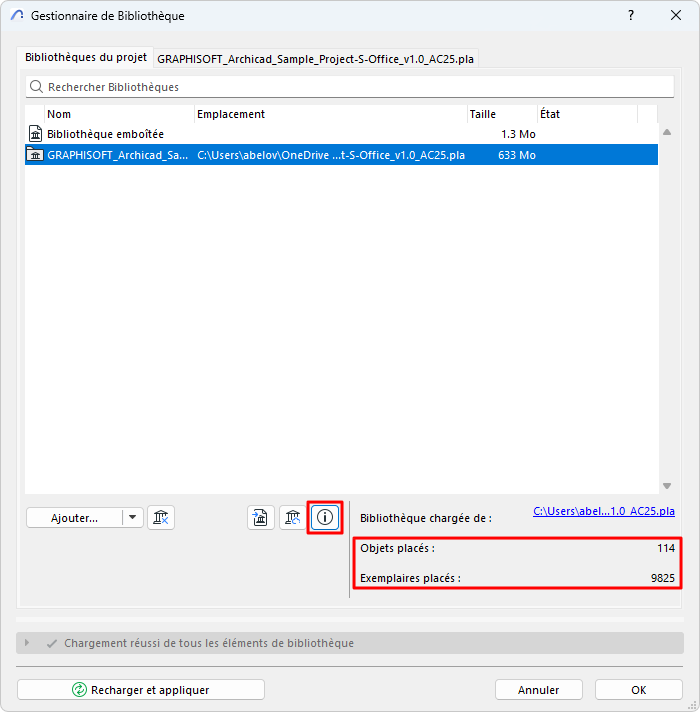Switch to Bibliothèques du projet tab
The image size is (700, 712).
pos(86,57)
